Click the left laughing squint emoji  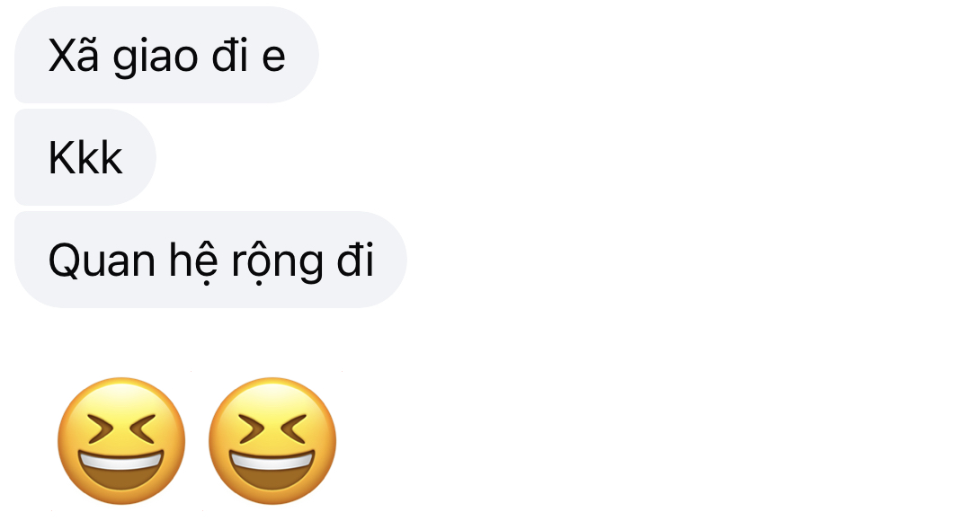pos(121,440)
